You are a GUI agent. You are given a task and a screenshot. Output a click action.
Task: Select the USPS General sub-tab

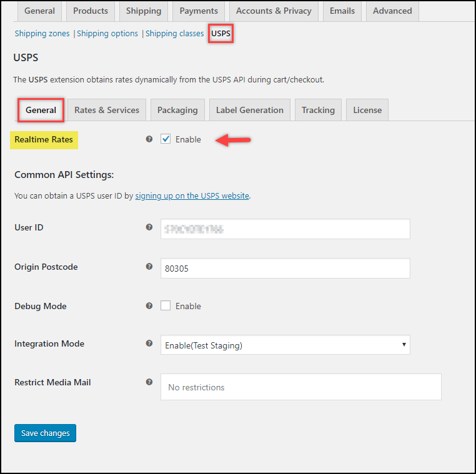(41, 110)
